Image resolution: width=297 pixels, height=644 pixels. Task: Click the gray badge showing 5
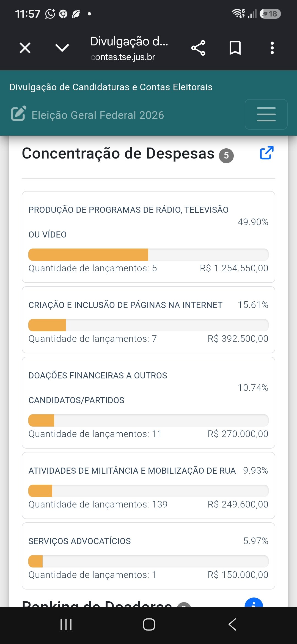[226, 155]
